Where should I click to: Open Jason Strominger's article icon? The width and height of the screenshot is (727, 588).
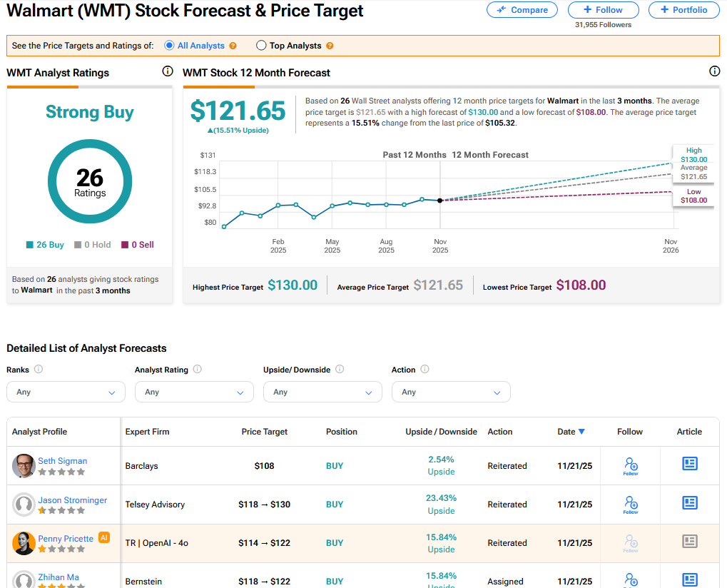[x=689, y=503]
